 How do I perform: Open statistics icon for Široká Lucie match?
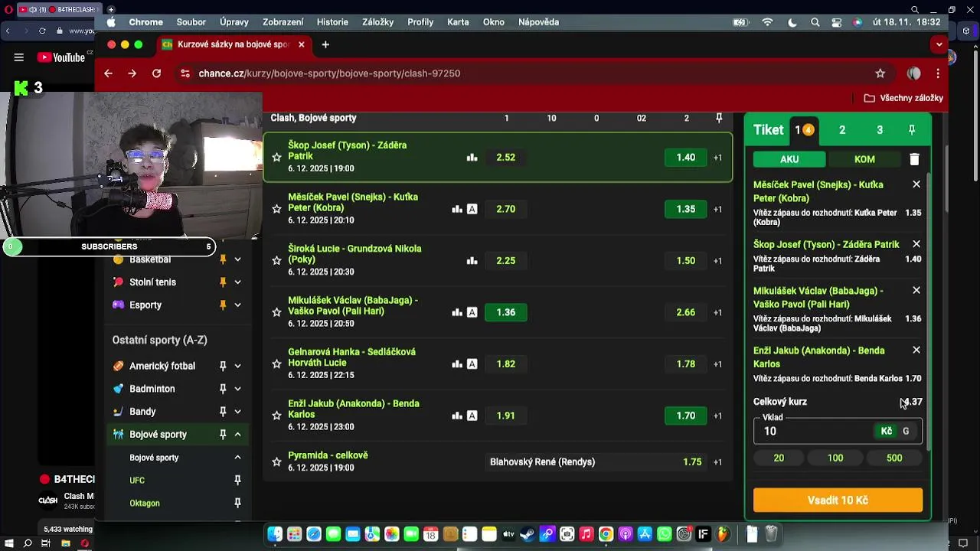472,261
